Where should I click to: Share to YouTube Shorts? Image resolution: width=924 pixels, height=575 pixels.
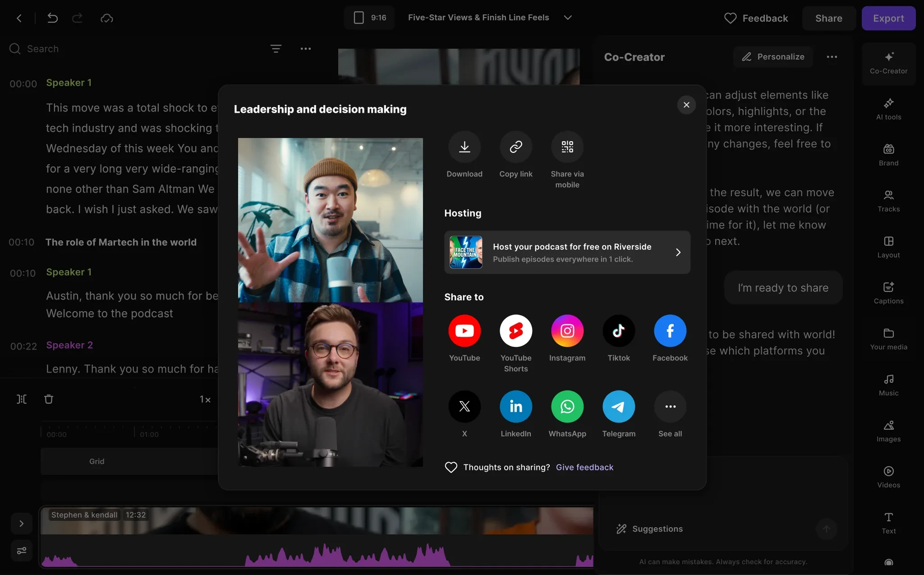516,331
